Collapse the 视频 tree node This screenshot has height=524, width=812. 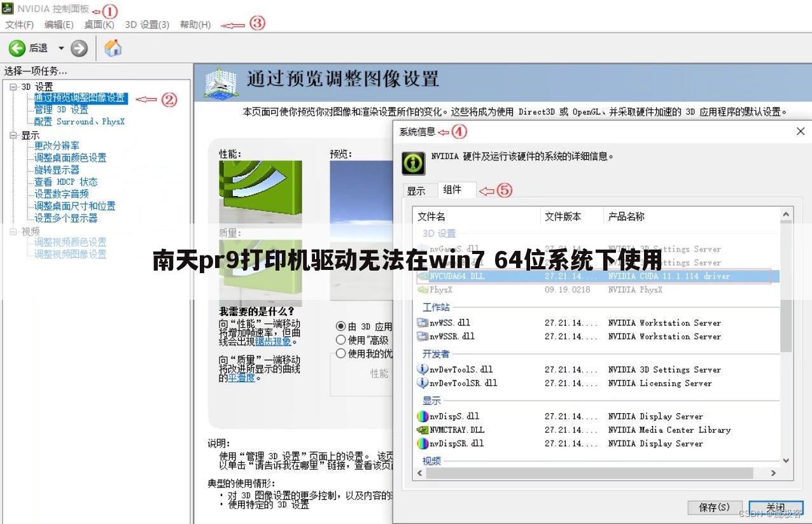click(x=13, y=232)
